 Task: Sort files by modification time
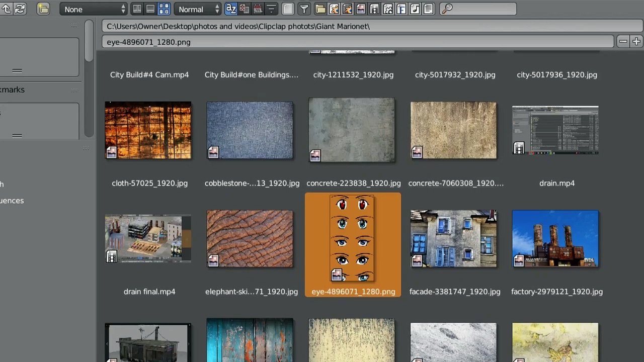click(258, 9)
